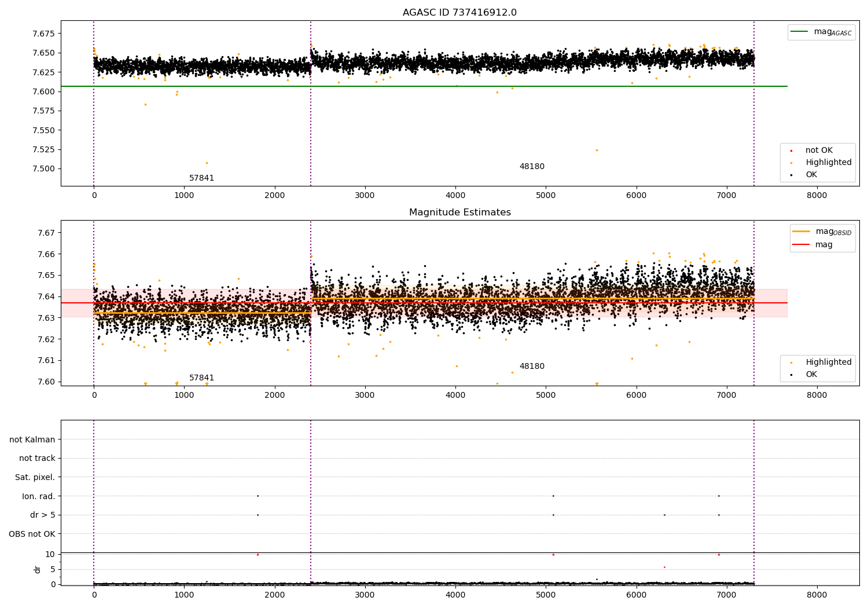The image size is (868, 608).
Task: Click the black 'OK' marker in top legend
Action: (791, 175)
